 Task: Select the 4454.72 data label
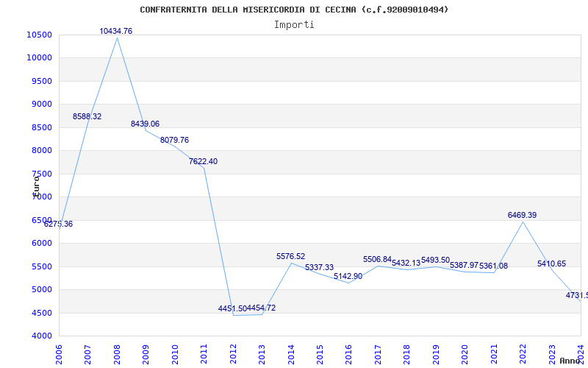[x=261, y=308]
